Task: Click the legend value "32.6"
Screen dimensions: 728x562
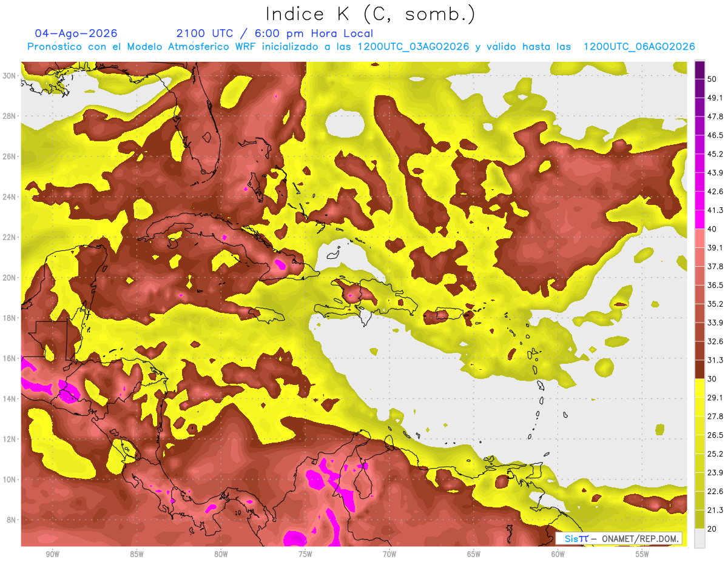Action: click(715, 341)
